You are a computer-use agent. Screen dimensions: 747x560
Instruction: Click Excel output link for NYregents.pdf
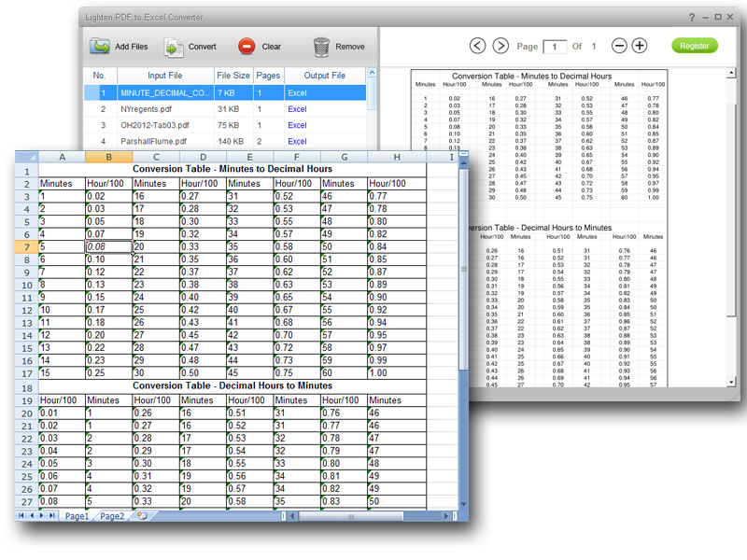click(x=297, y=109)
